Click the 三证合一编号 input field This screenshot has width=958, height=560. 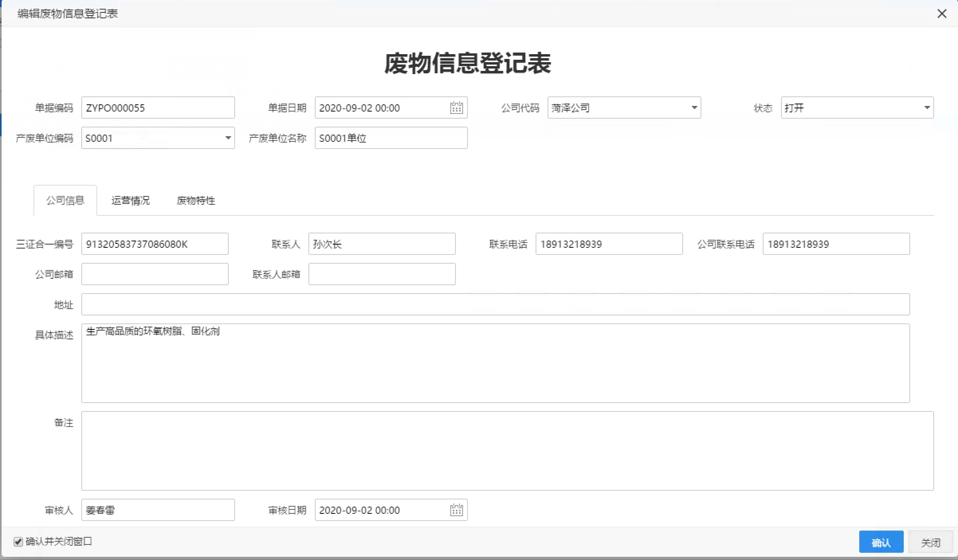[x=155, y=244]
